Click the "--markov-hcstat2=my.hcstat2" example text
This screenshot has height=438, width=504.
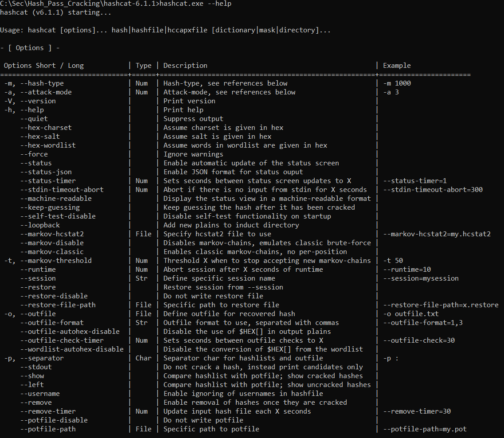437,234
